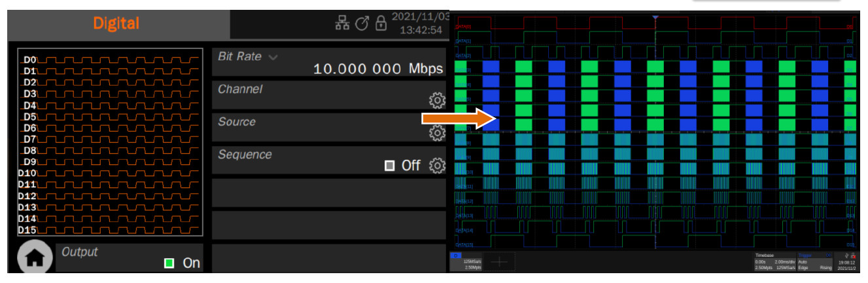Go to the Home screen icon
The height and width of the screenshot is (283, 868).
point(33,259)
